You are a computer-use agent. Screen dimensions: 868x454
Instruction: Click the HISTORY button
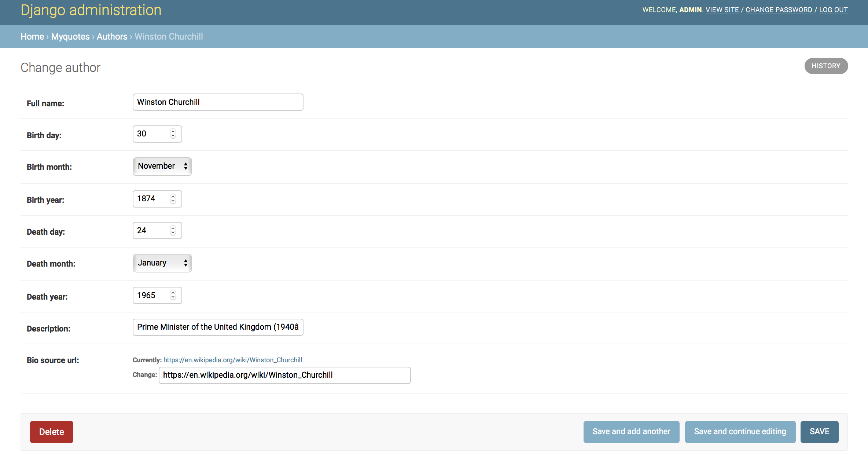tap(825, 66)
